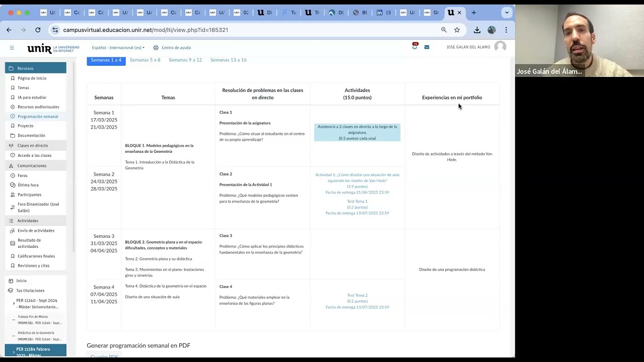Open Accede a las clases
The image size is (644, 362).
(x=34, y=156)
